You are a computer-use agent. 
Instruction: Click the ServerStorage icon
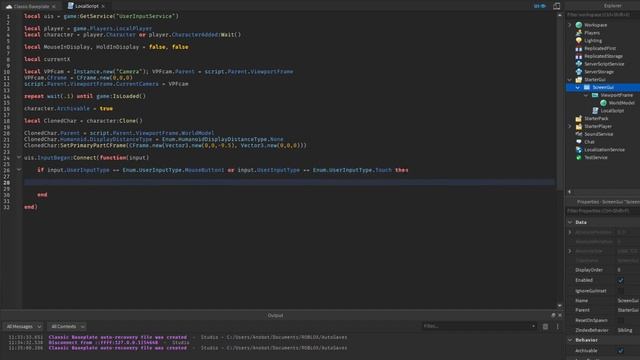[578, 71]
